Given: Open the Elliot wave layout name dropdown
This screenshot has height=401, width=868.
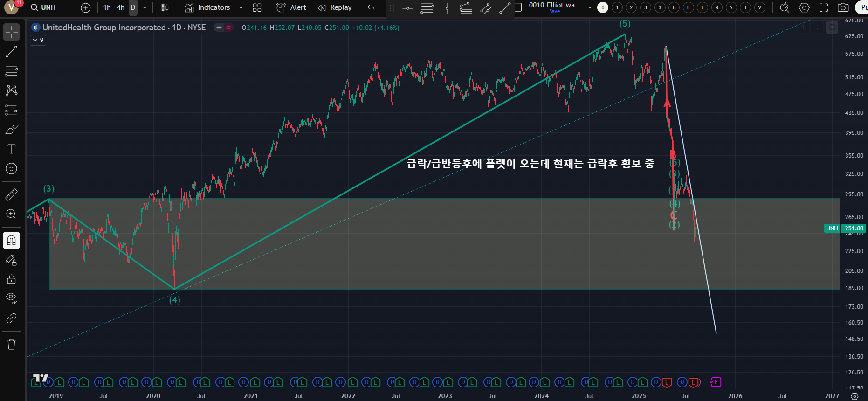Looking at the screenshot, I should click(x=590, y=7).
